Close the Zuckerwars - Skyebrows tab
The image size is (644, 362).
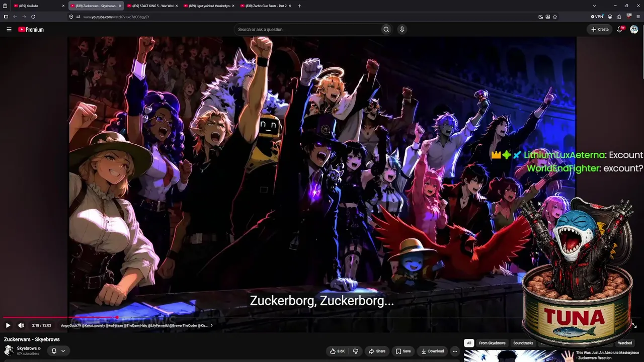120,6
